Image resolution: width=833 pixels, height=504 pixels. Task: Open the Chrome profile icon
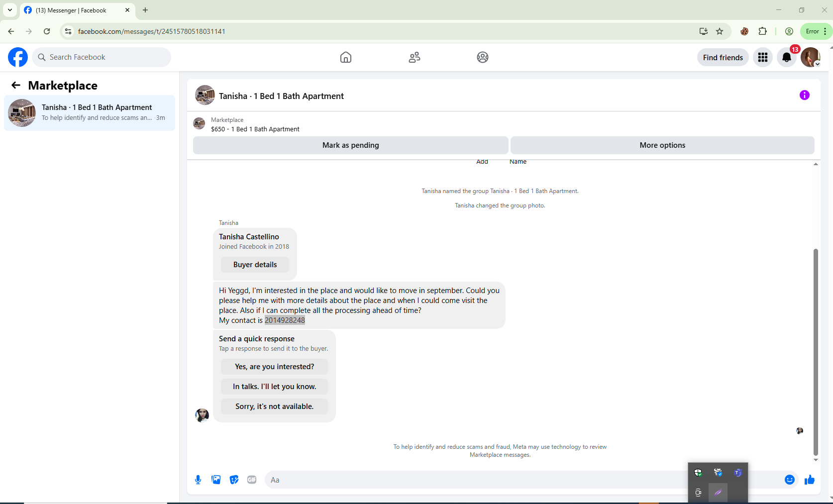(789, 31)
